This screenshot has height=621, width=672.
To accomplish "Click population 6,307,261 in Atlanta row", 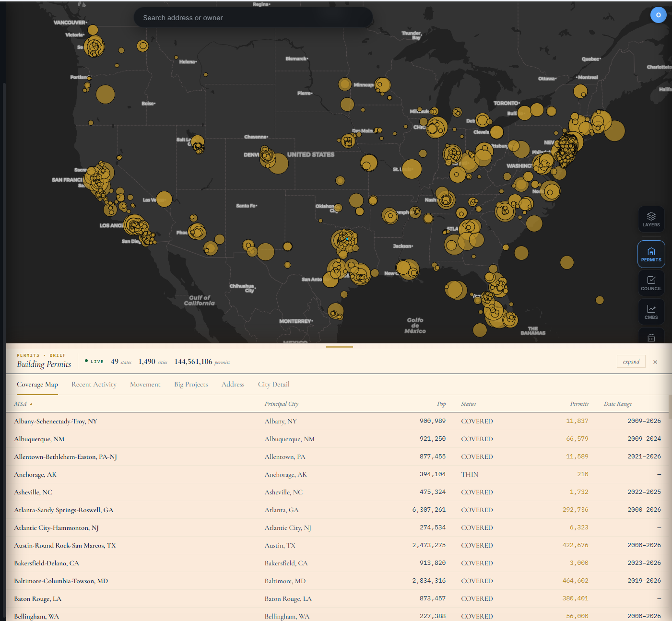I will (429, 510).
